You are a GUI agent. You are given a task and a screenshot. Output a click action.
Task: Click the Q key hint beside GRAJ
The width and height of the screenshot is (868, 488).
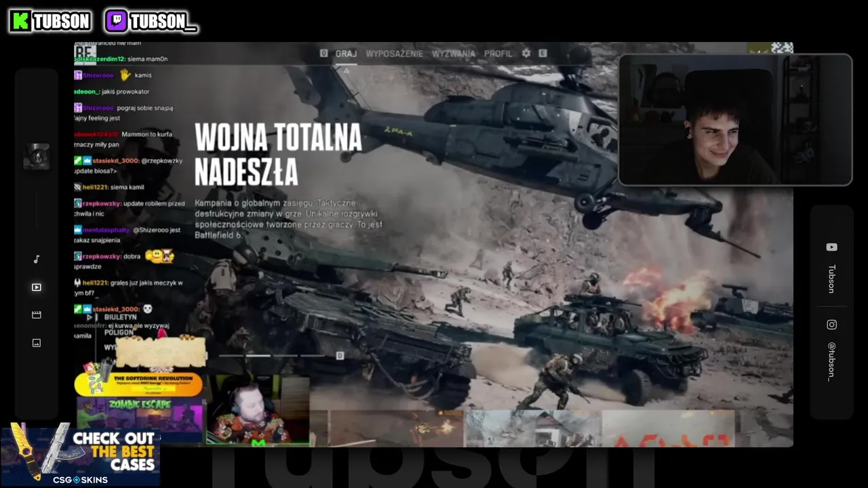[x=323, y=54]
